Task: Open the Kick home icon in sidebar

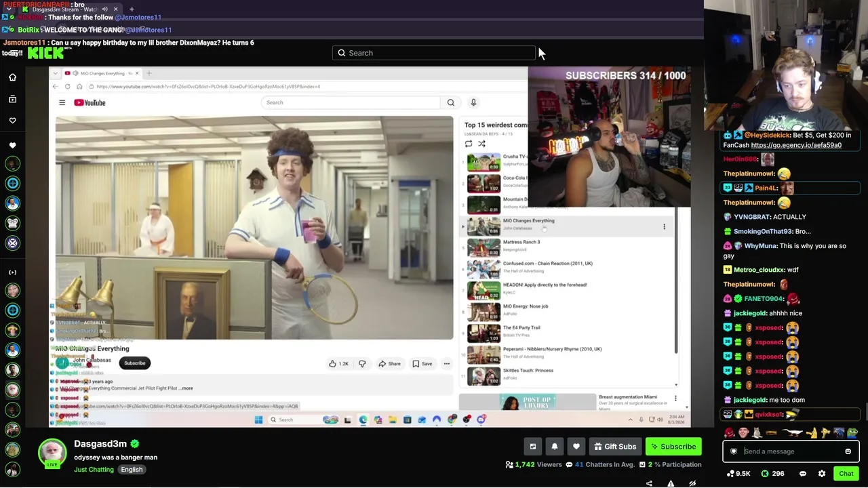Action: [12, 77]
